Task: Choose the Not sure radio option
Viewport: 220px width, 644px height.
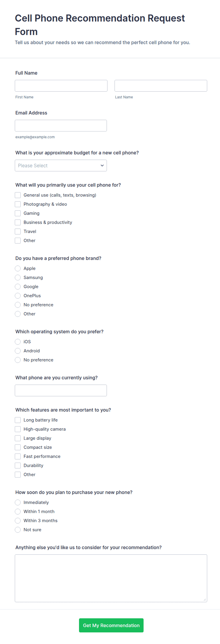Action: click(x=18, y=530)
